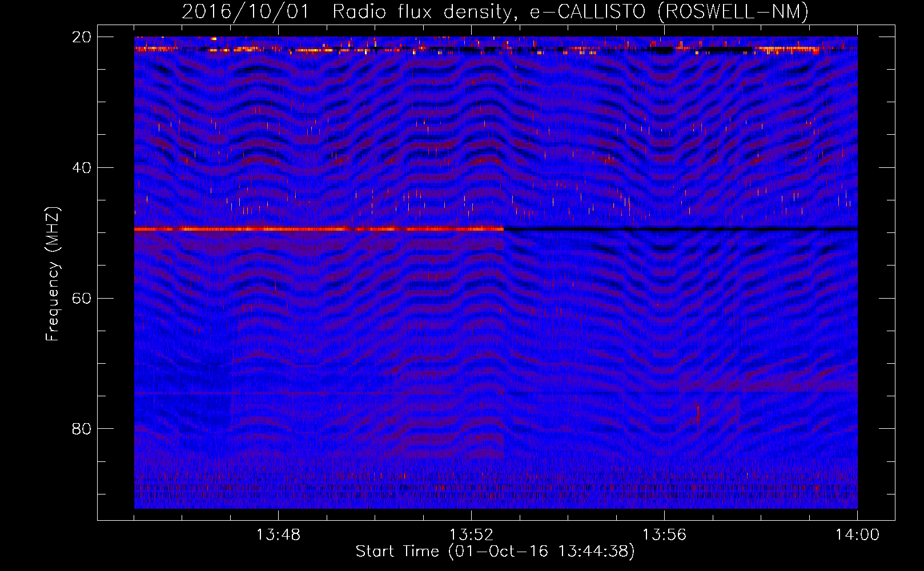Viewport: 924px width, 571px height.
Task: Click the bright red horizontal line near 50 MHz
Action: click(x=319, y=229)
